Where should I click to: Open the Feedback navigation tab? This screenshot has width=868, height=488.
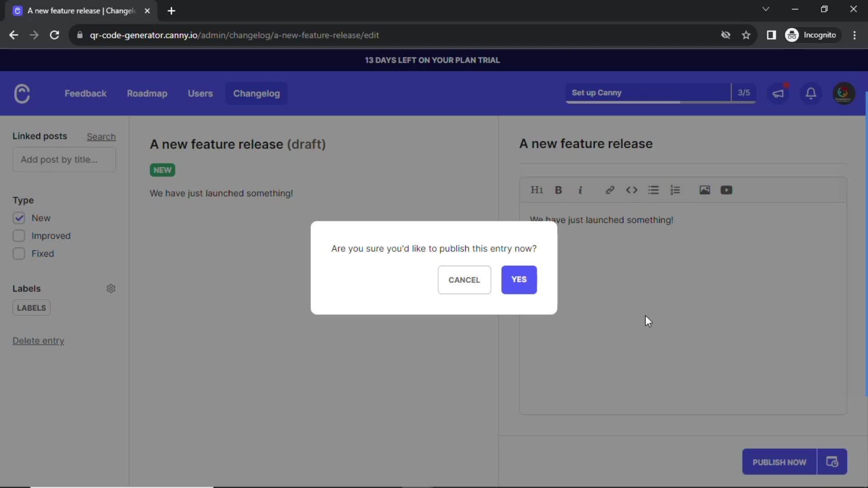(86, 94)
